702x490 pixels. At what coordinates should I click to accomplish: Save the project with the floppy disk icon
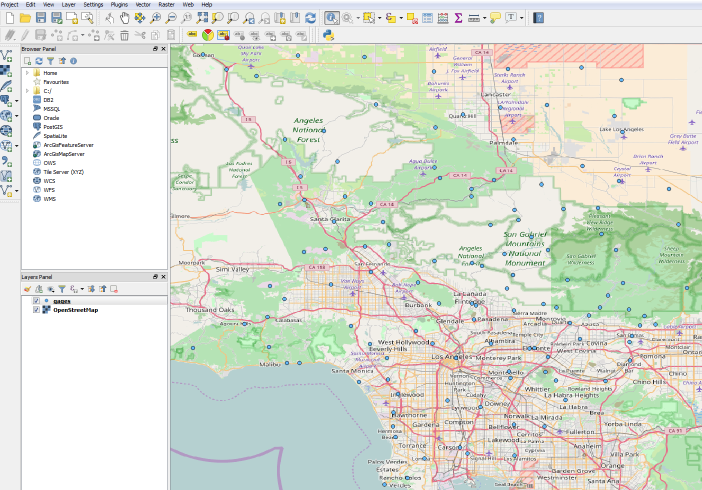point(41,18)
